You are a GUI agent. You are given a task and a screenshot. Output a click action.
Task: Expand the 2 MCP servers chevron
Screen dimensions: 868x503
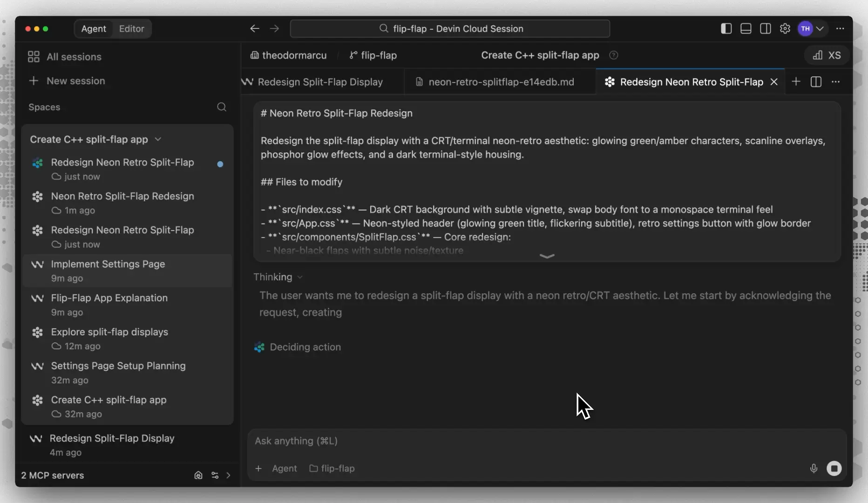tap(228, 475)
